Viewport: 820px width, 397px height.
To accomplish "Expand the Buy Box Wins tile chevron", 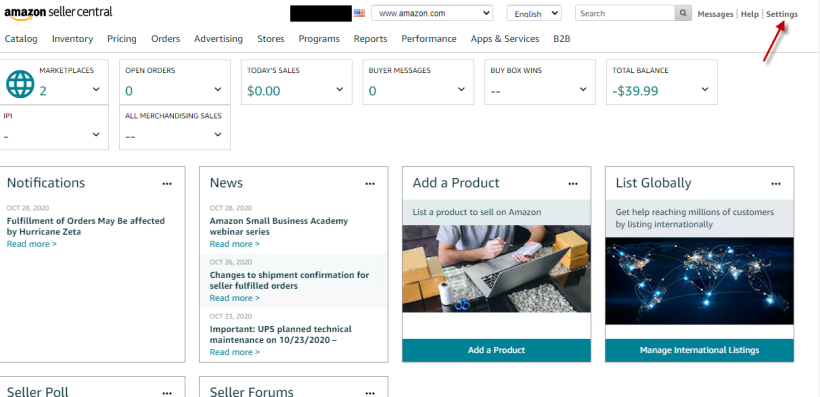I will pyautogui.click(x=583, y=89).
